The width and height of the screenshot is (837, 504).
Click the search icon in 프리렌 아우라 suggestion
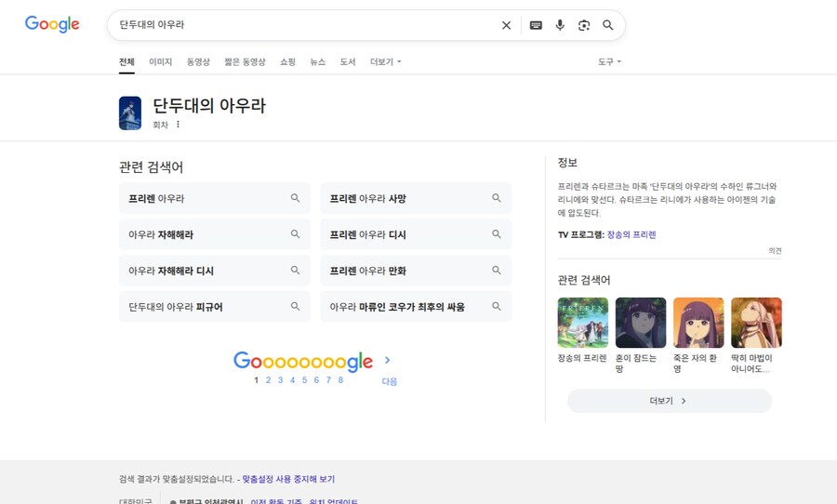coord(295,198)
